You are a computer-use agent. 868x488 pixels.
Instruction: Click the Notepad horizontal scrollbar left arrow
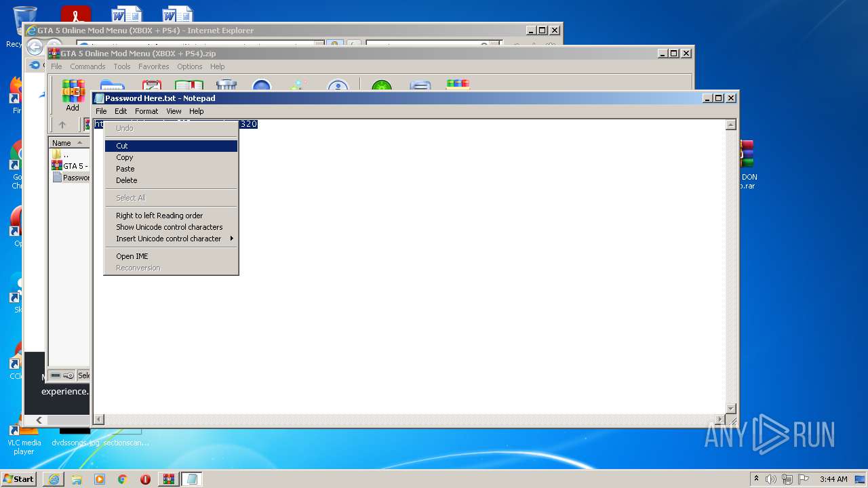99,420
